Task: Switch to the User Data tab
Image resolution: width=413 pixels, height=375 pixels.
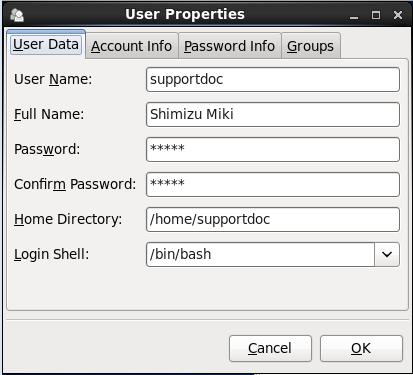Action: pyautogui.click(x=46, y=44)
